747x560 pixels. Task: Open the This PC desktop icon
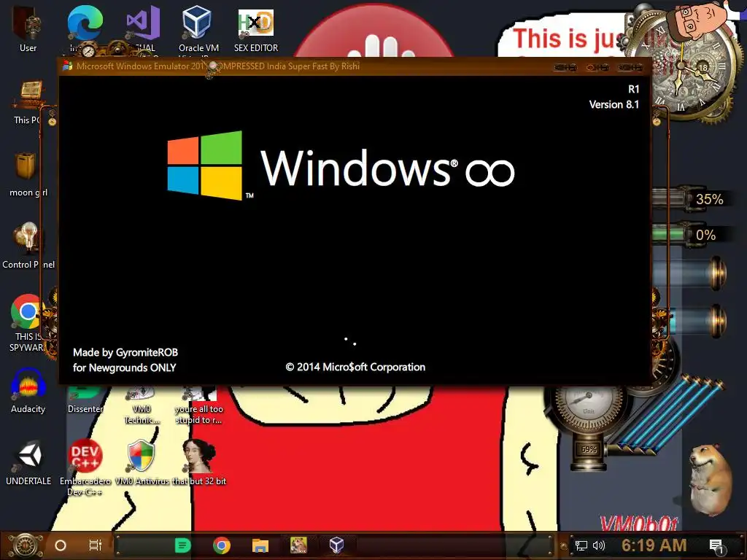click(x=28, y=102)
